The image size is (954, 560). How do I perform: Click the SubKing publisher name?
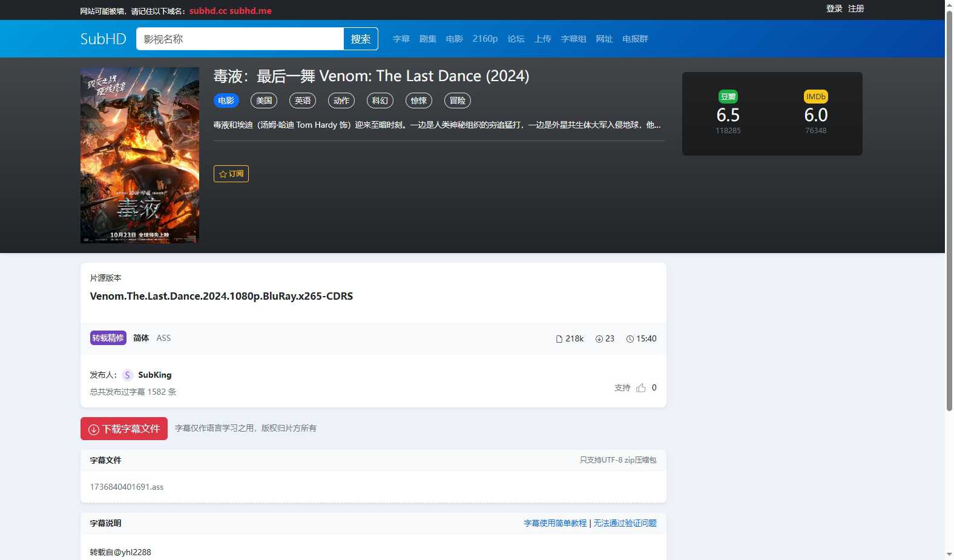click(155, 375)
